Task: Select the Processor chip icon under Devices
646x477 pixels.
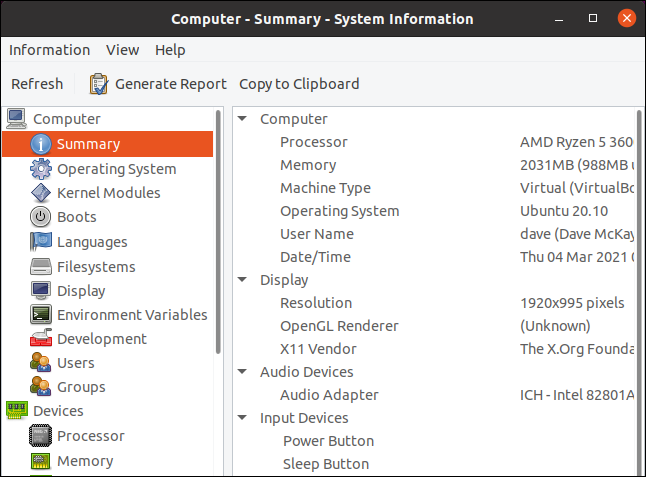Action: point(41,436)
